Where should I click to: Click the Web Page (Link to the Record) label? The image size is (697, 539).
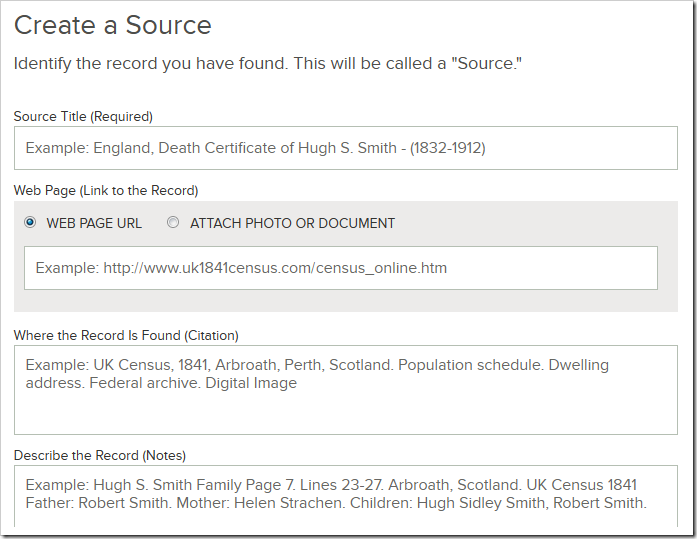(106, 190)
